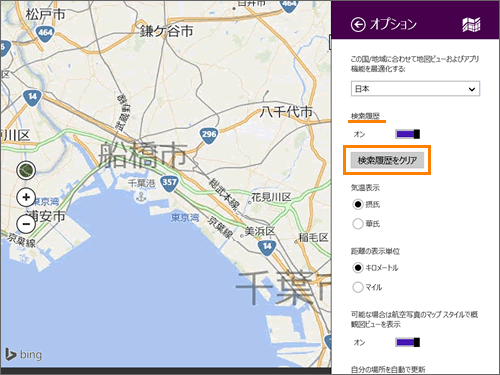The width and height of the screenshot is (500, 375).
Task: Toggle the 検索履歴 on/off switch
Action: tap(407, 134)
